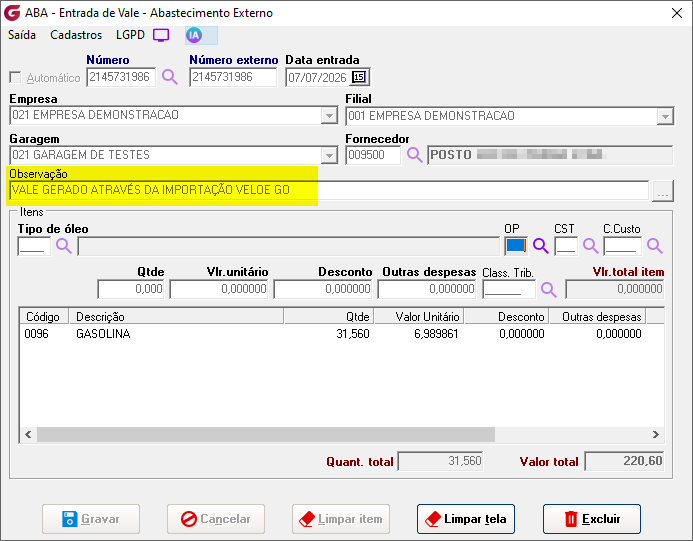Click the 6,989861 unit value cell
Image resolution: width=693 pixels, height=541 pixels.
(436, 334)
